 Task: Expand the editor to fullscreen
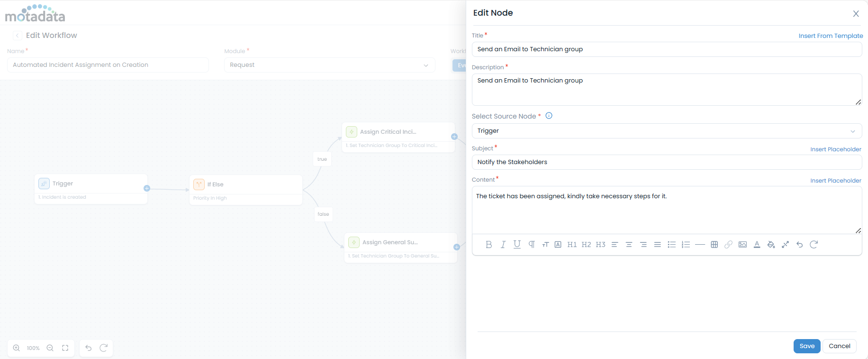tap(786, 245)
